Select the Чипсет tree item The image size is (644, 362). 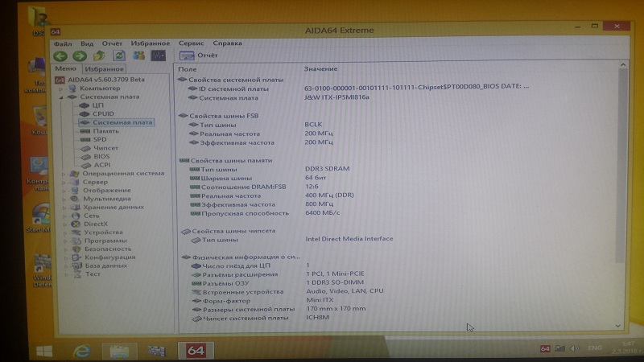(x=105, y=148)
